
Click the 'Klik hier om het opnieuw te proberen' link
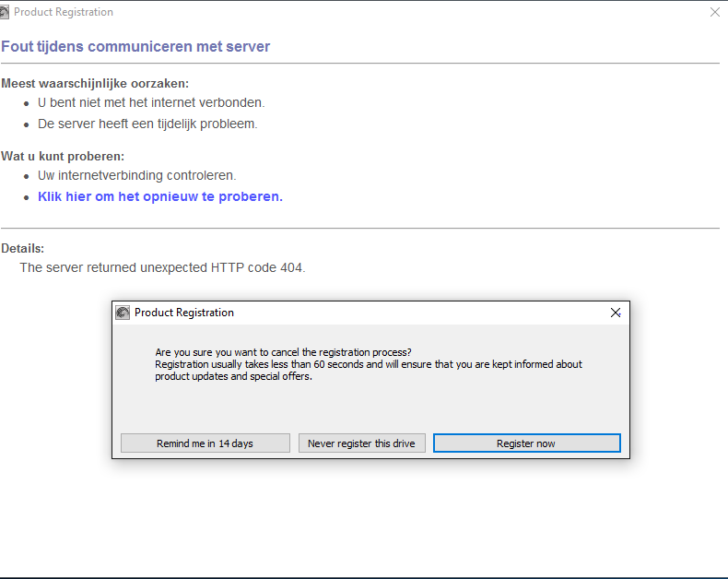coord(159,196)
